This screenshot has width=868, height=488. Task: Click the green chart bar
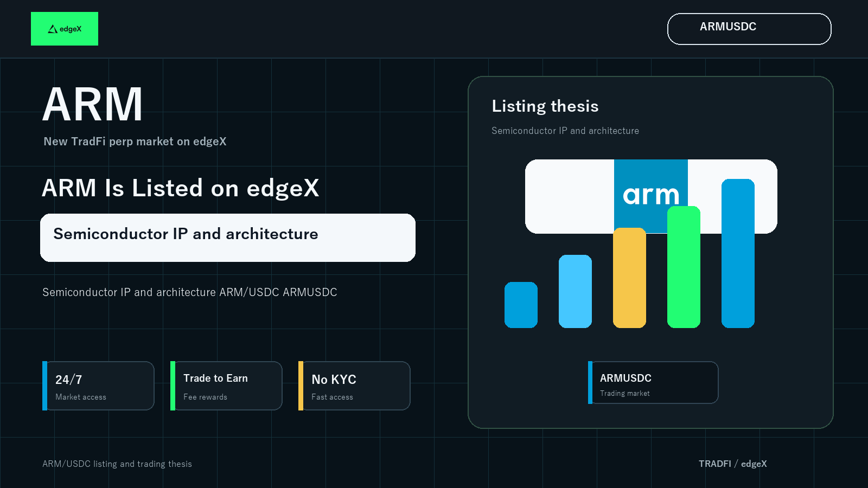pyautogui.click(x=684, y=267)
